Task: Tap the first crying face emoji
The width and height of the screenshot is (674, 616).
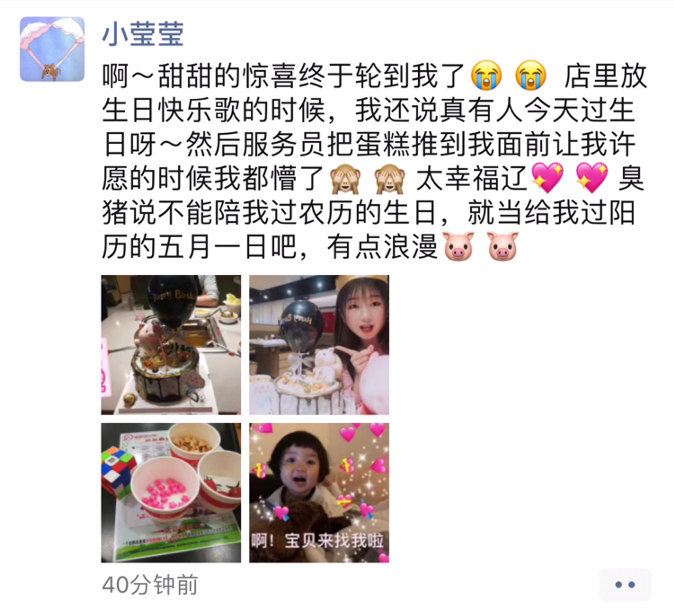Action: [x=487, y=75]
